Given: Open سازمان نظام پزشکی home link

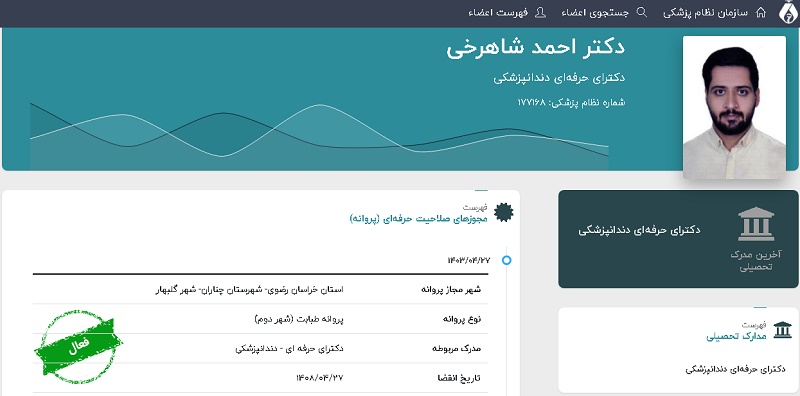Looking at the screenshot, I should [x=705, y=13].
